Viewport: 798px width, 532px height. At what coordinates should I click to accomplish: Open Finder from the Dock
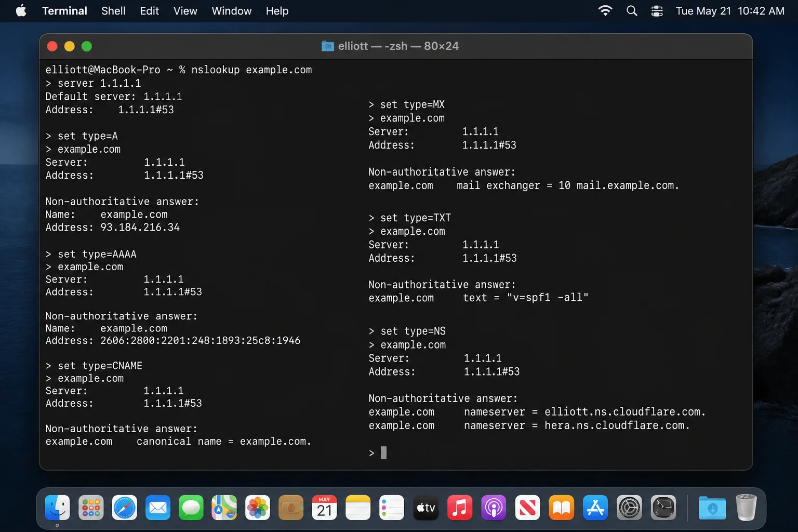pyautogui.click(x=57, y=508)
